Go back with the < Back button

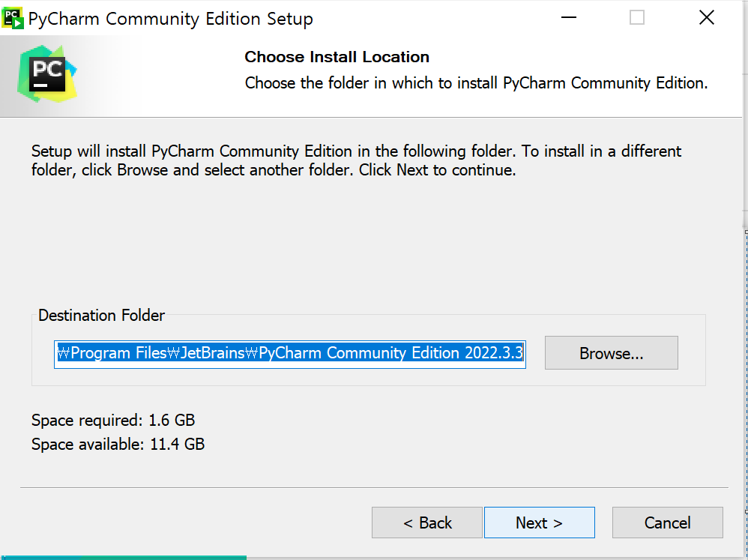pos(427,523)
